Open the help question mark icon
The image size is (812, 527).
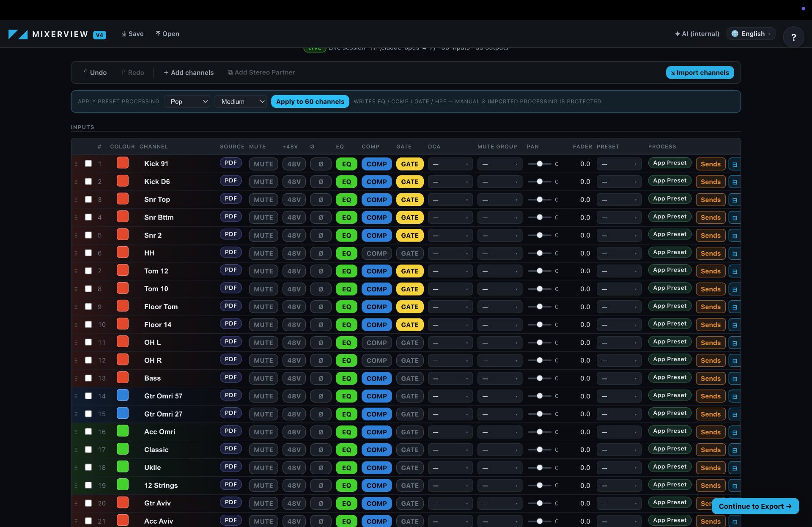tap(793, 37)
